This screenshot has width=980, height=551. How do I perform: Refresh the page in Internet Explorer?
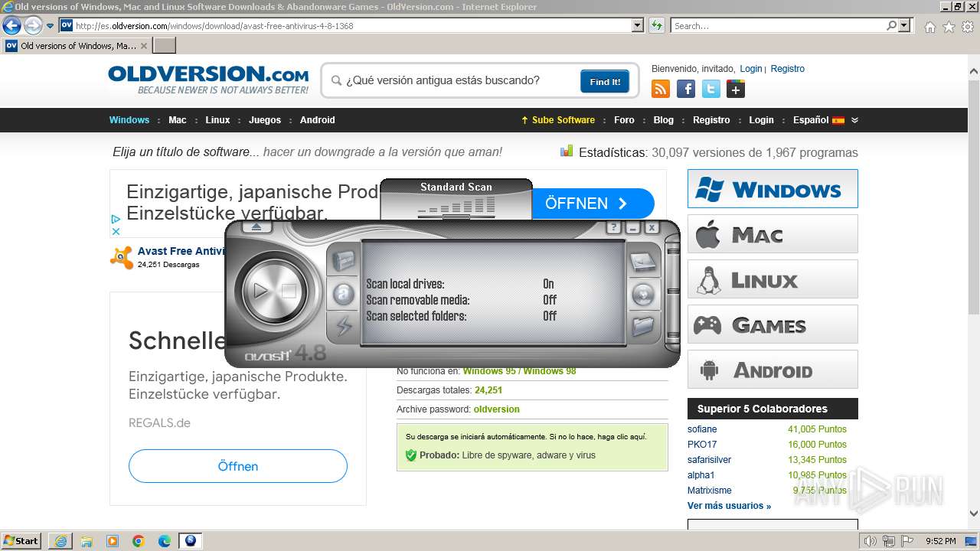click(x=656, y=25)
